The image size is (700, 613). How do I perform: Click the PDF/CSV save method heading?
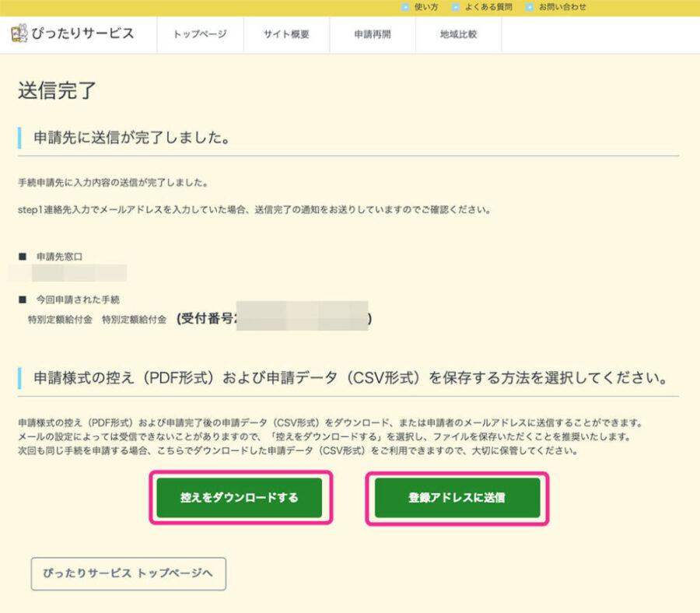click(x=351, y=378)
